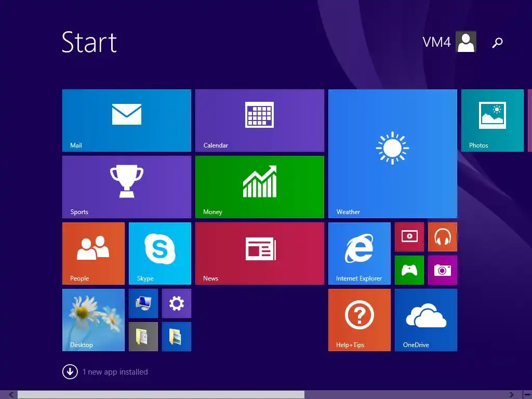Click the horizontal scrollbar thumb
This screenshot has width=532, height=399.
[161, 395]
